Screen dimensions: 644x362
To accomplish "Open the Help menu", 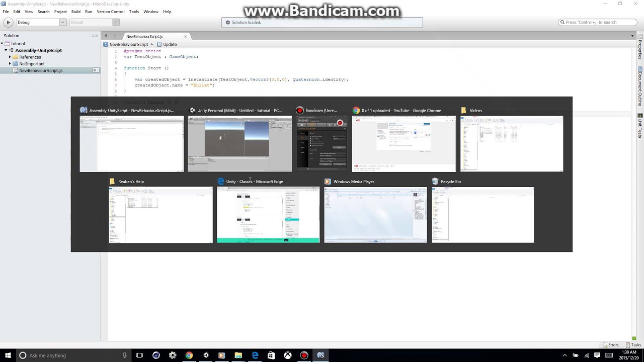I will (167, 12).
